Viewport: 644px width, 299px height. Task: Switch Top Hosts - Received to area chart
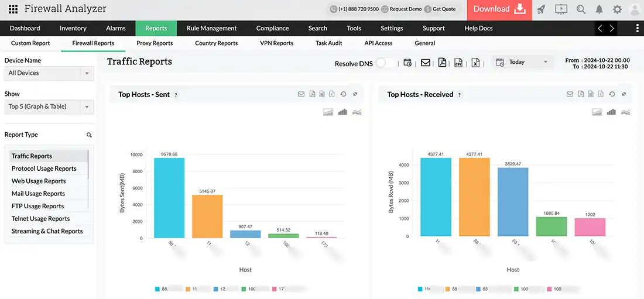[x=597, y=112]
